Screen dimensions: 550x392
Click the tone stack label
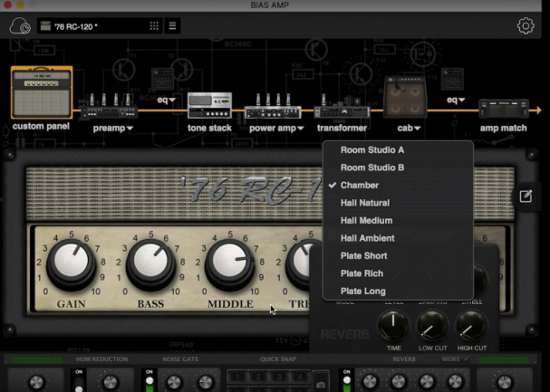209,128
